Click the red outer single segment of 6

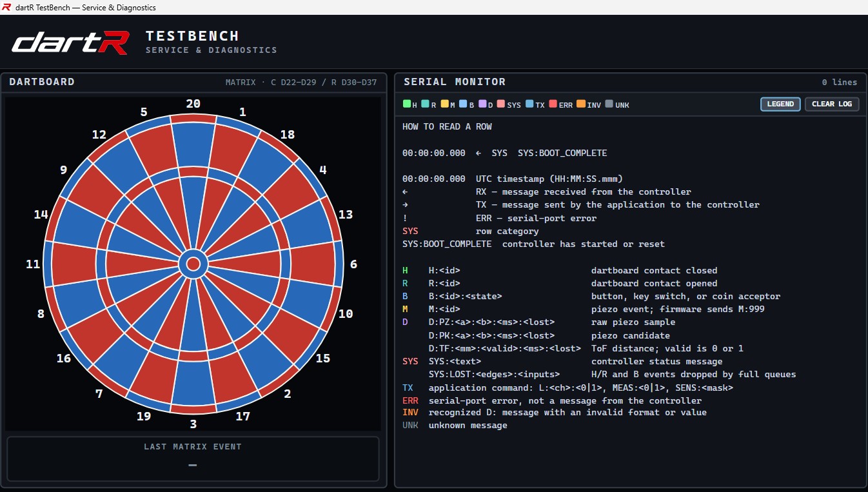(312, 264)
